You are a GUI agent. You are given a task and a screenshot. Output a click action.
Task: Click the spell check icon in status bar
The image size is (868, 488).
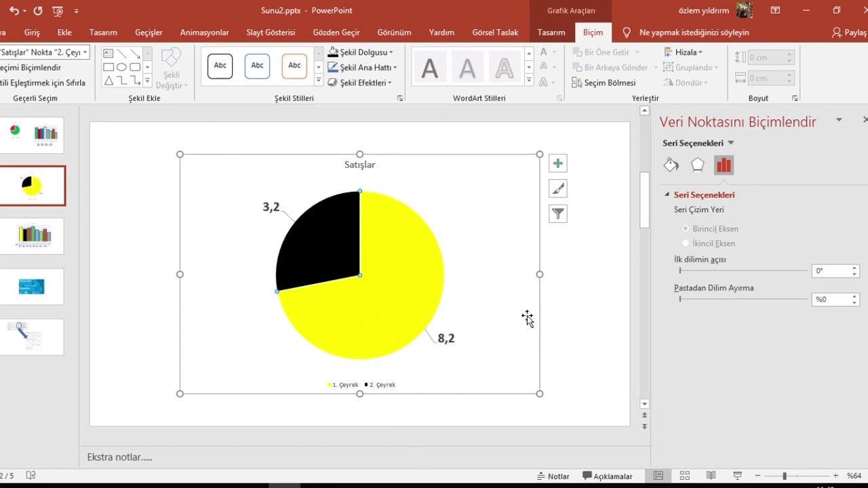pos(31,476)
